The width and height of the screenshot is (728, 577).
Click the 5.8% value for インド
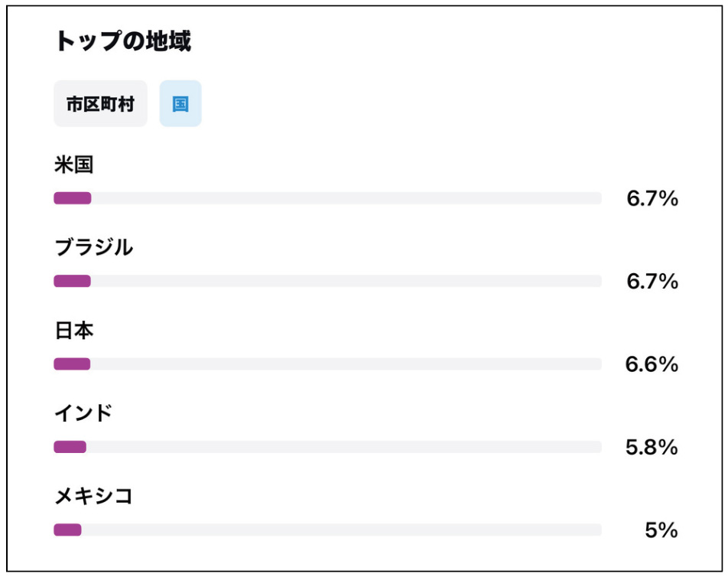(652, 448)
